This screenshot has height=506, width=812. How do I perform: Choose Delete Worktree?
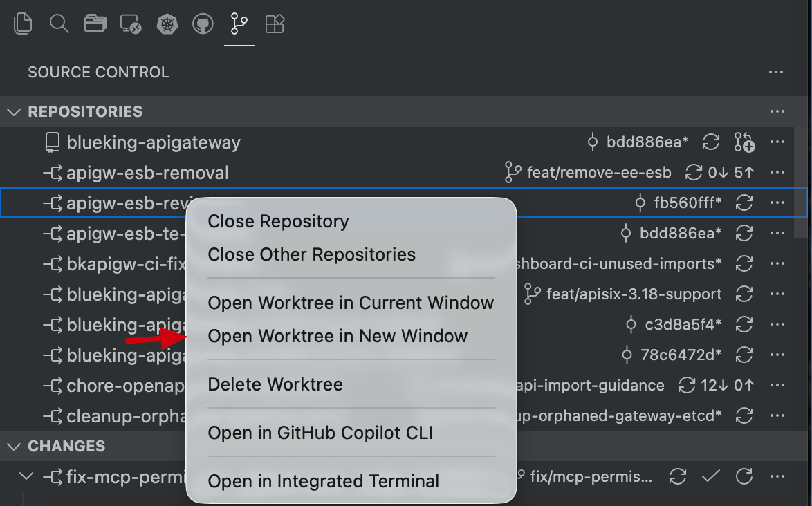(x=351, y=384)
